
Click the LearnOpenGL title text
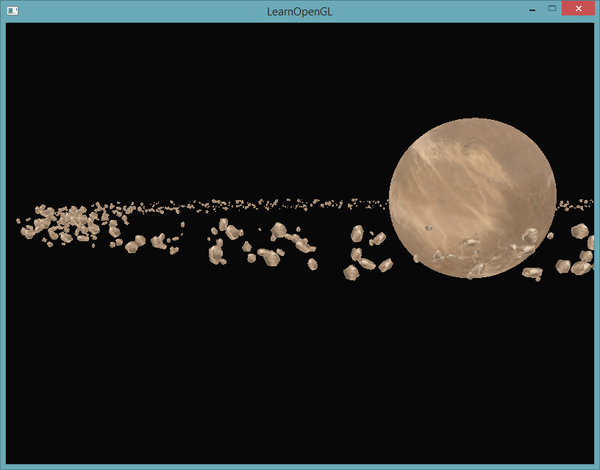tap(299, 10)
